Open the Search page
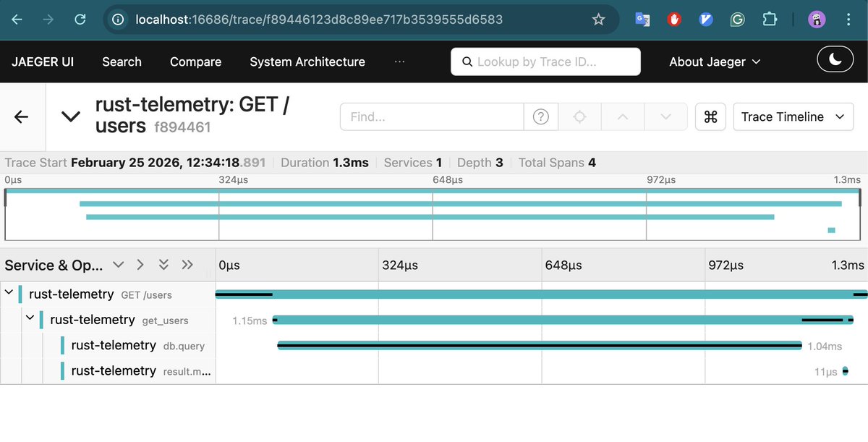 click(122, 61)
